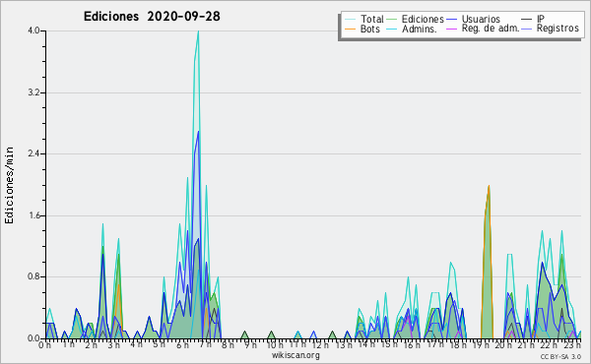Screen dimensions: 591x364
Task: Click the '12 h' x-axis label
Action: (x=320, y=345)
